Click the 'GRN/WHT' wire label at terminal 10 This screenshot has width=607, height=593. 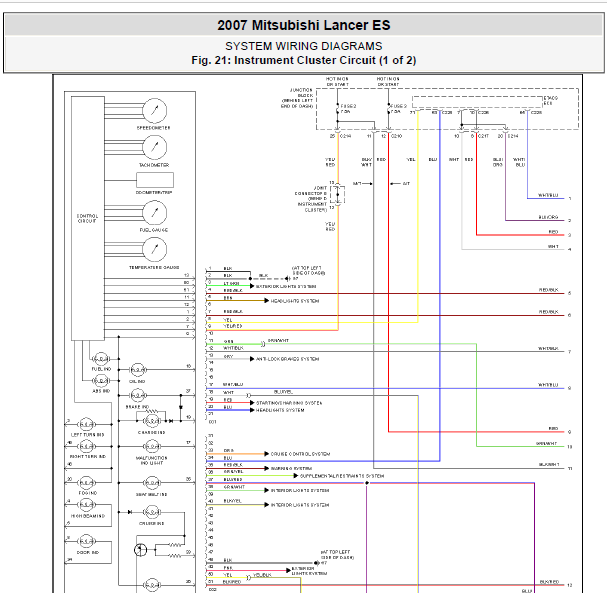pyautogui.click(x=547, y=443)
